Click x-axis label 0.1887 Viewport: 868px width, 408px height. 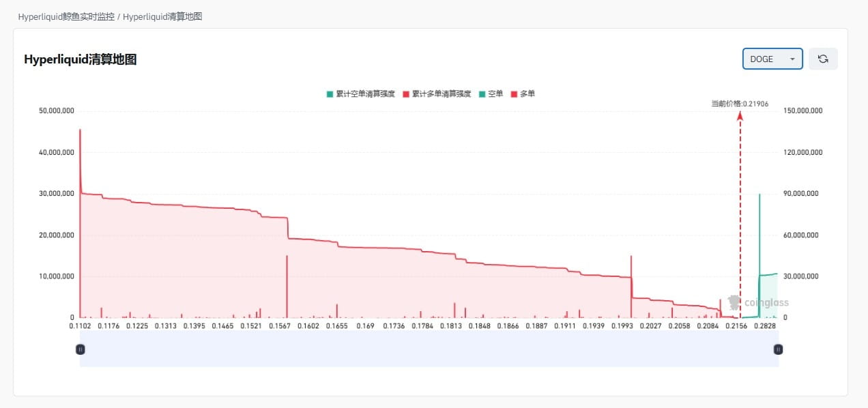[536, 327]
